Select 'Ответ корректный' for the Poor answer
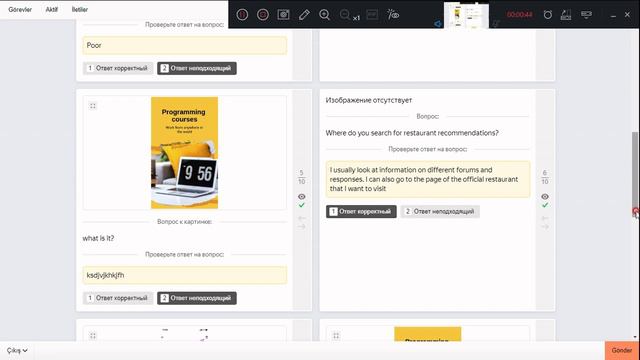Viewport: 640px width, 360px height. tap(118, 68)
